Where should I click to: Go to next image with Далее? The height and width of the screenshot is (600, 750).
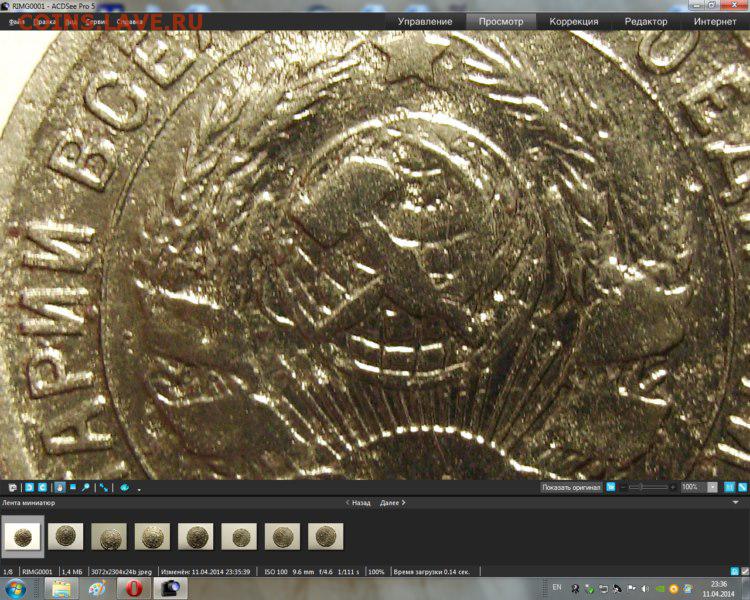[x=393, y=503]
